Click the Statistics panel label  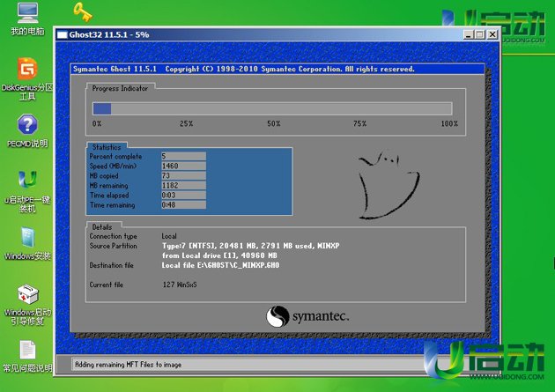click(x=107, y=147)
